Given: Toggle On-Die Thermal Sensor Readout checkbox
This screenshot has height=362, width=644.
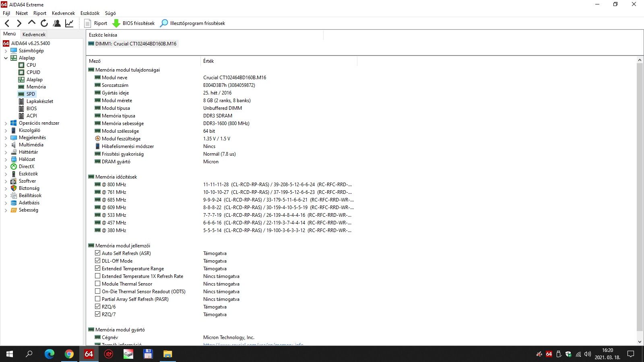Looking at the screenshot, I should (x=97, y=291).
